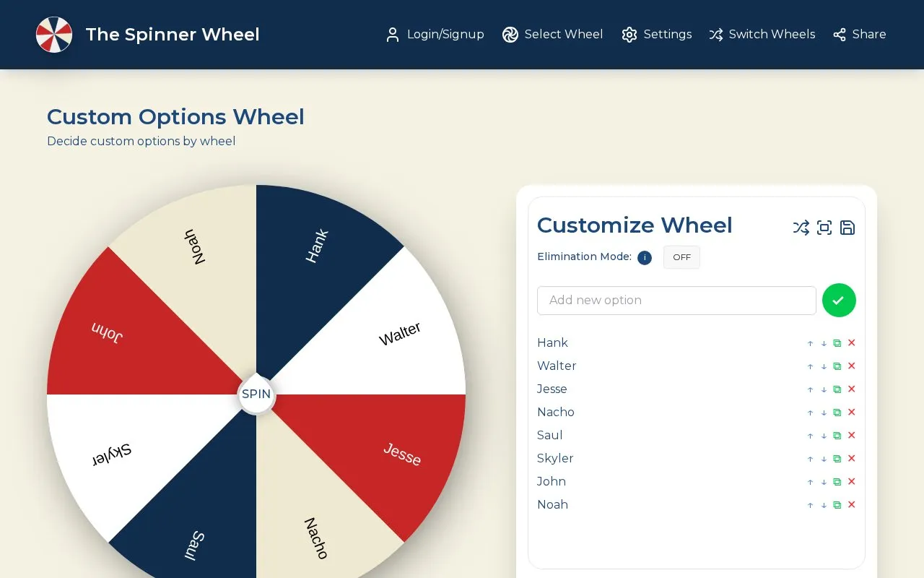Move Saul down
The image size is (924, 578).
(x=824, y=436)
